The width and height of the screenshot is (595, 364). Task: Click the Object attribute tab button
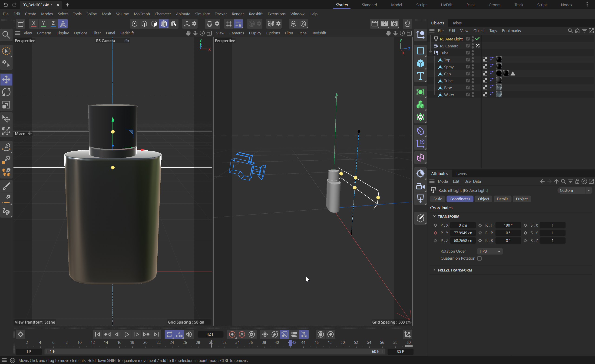pyautogui.click(x=483, y=199)
